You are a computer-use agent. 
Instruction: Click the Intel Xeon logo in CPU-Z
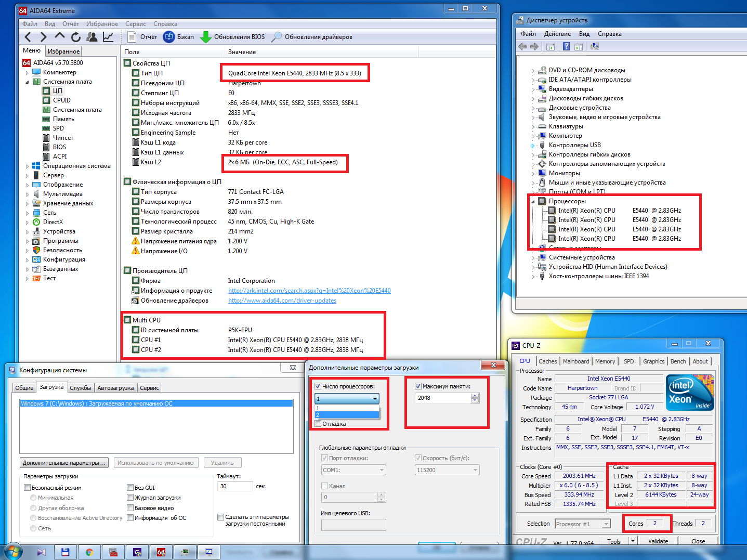point(690,393)
